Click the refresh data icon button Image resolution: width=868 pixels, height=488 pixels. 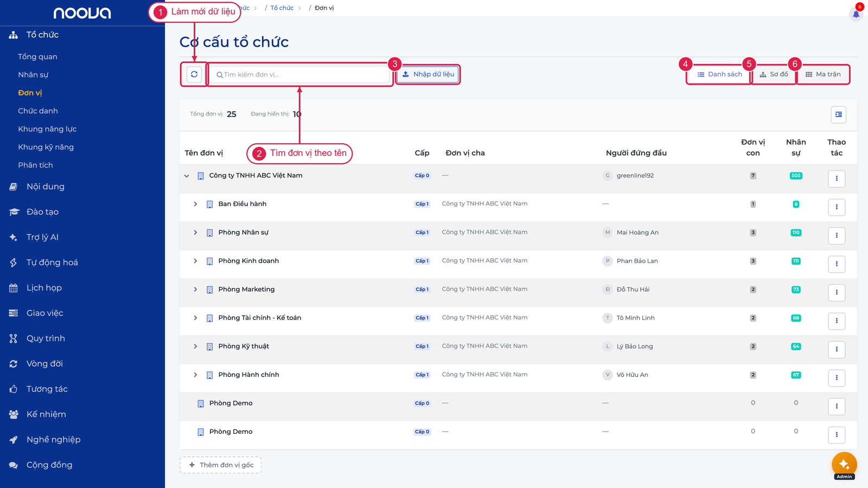pyautogui.click(x=194, y=74)
